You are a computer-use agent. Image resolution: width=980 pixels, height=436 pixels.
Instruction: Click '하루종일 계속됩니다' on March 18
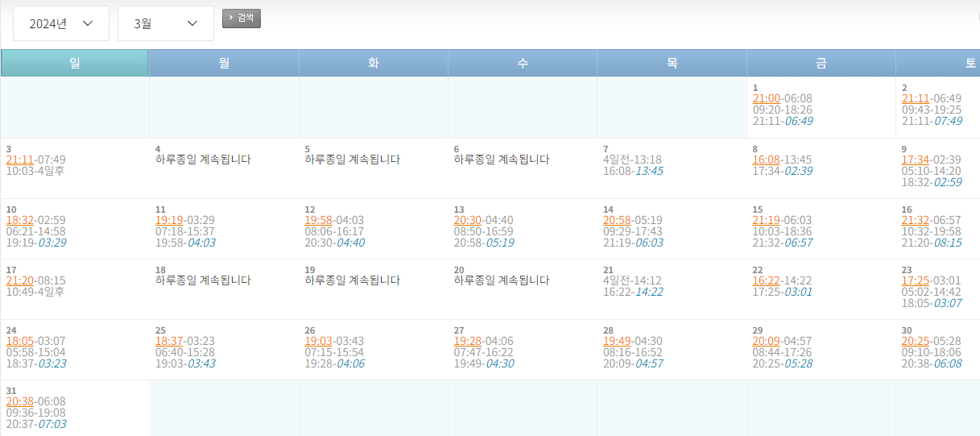(203, 280)
